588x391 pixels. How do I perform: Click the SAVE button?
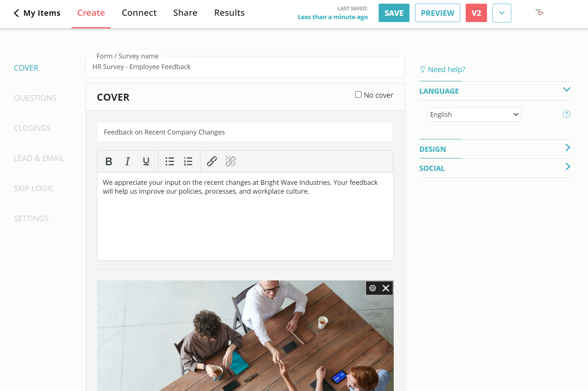pos(394,13)
